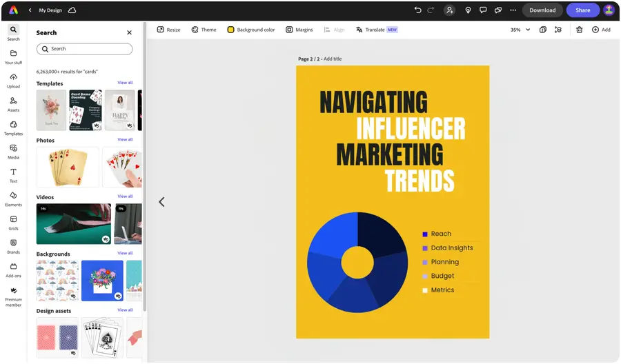Screen dimensions: 621x364
Task: Open the comments icon in header
Action: [483, 10]
